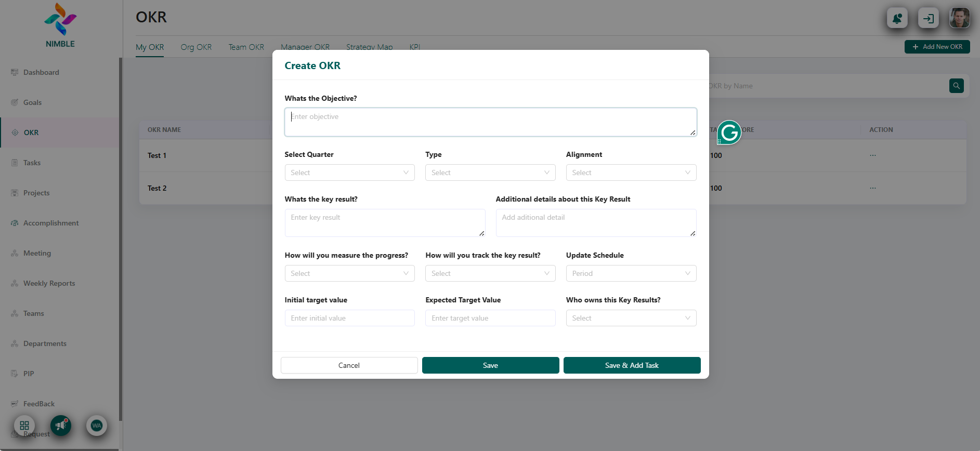The height and width of the screenshot is (451, 980).
Task: Open the Type dropdown
Action: 490,173
